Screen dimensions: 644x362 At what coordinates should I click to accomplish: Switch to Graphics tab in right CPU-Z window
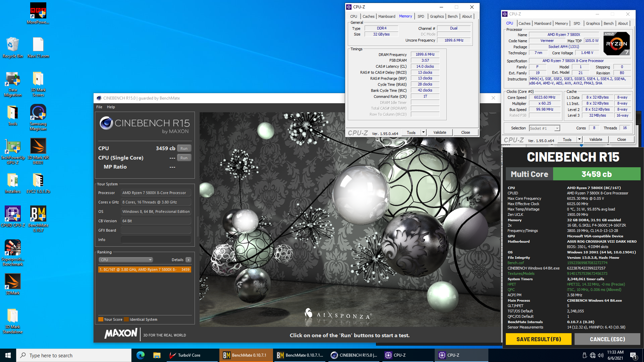click(593, 23)
